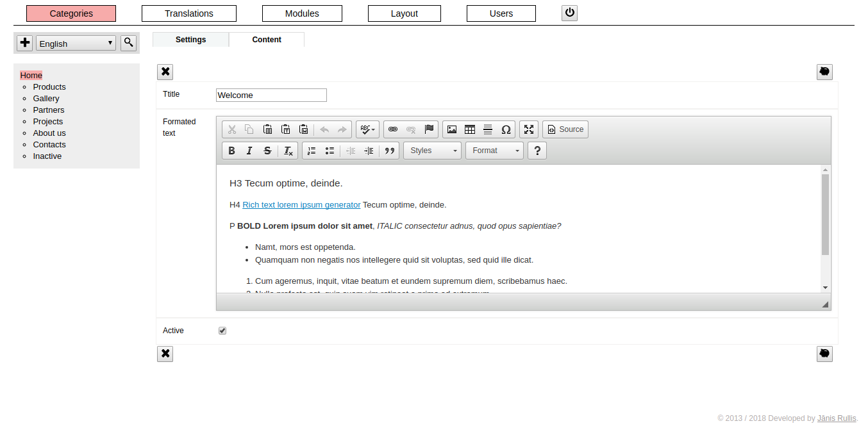Click the Remove Format icon
The height and width of the screenshot is (428, 868).
pyautogui.click(x=288, y=151)
